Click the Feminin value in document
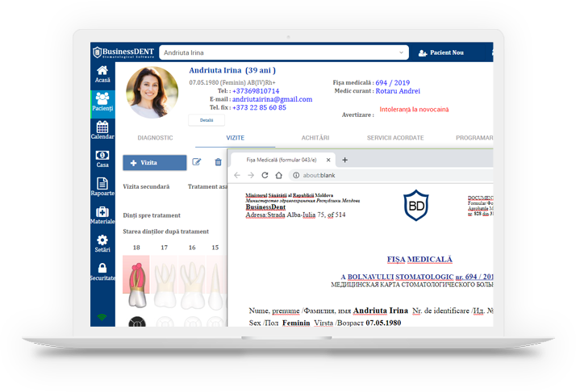 pyautogui.click(x=296, y=323)
